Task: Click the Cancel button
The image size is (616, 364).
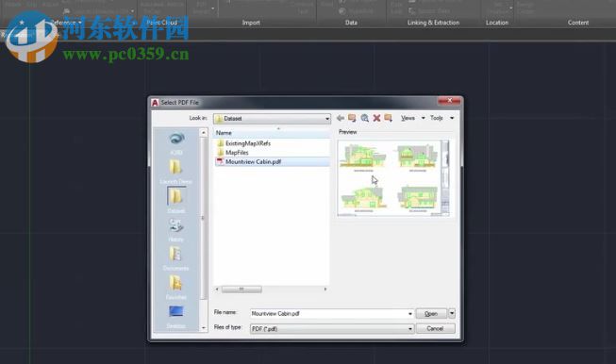Action: (435, 328)
